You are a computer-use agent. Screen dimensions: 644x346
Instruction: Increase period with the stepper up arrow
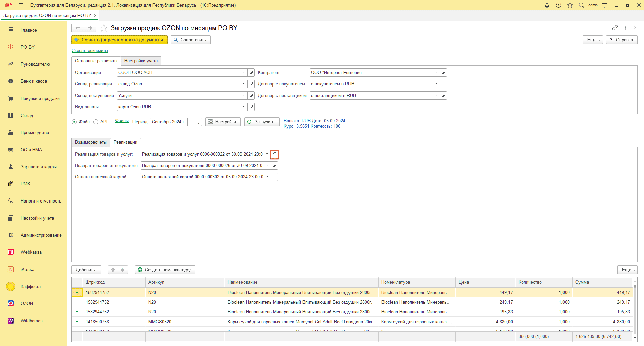pyautogui.click(x=198, y=120)
